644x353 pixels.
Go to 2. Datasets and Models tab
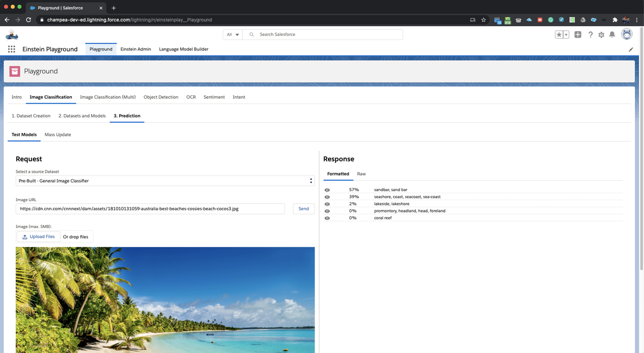(x=82, y=116)
